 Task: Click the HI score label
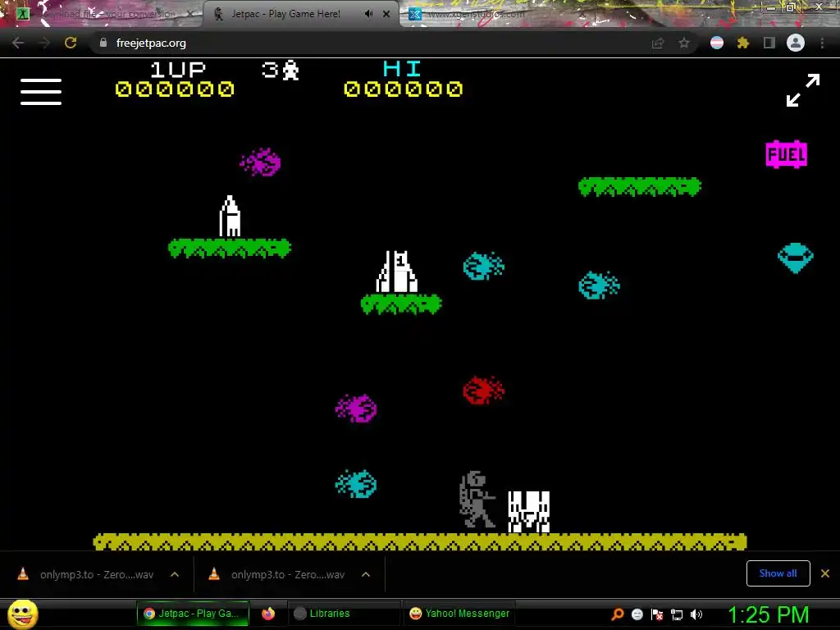[402, 70]
